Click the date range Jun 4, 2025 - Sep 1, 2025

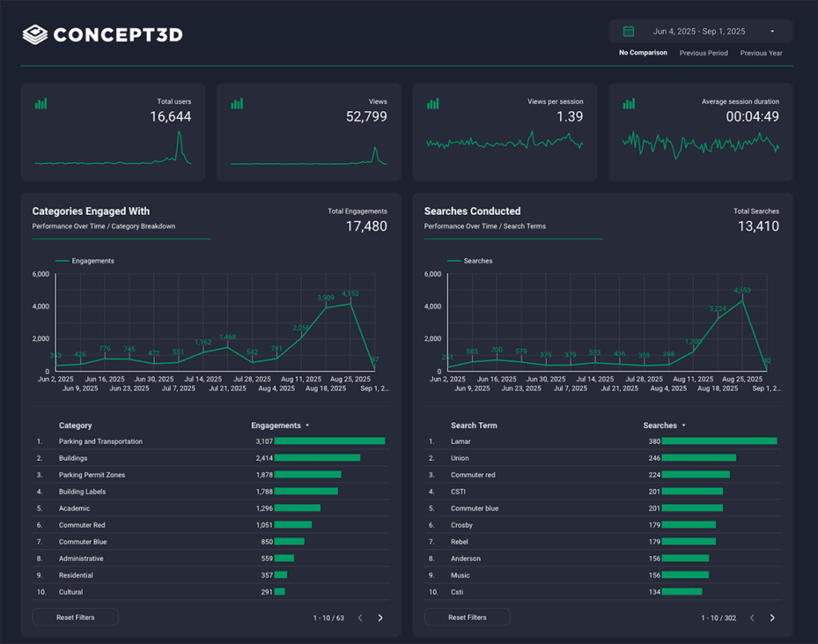(x=699, y=31)
